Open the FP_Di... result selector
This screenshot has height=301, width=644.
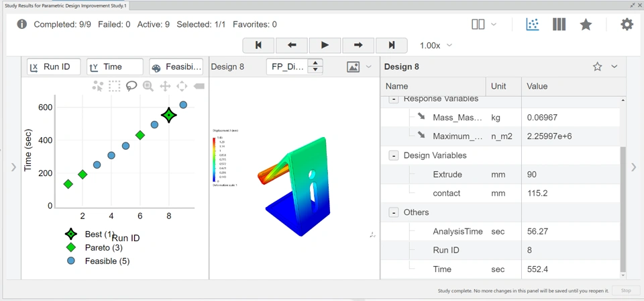pyautogui.click(x=287, y=67)
